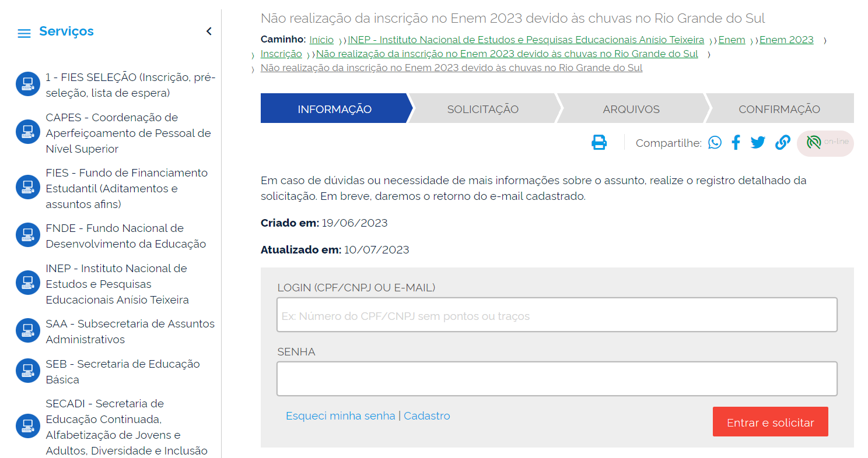Focus the login CPF/CNPJ input field
Image resolution: width=868 pixels, height=458 pixels.
pyautogui.click(x=556, y=315)
